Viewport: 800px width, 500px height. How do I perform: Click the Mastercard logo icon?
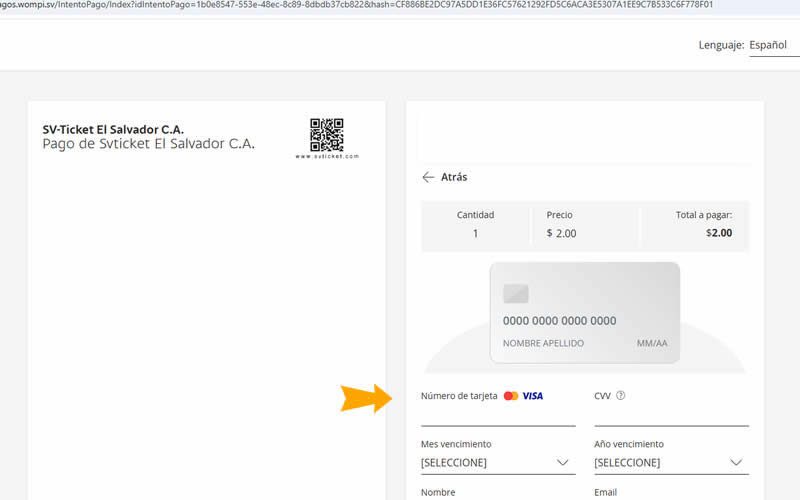point(511,396)
